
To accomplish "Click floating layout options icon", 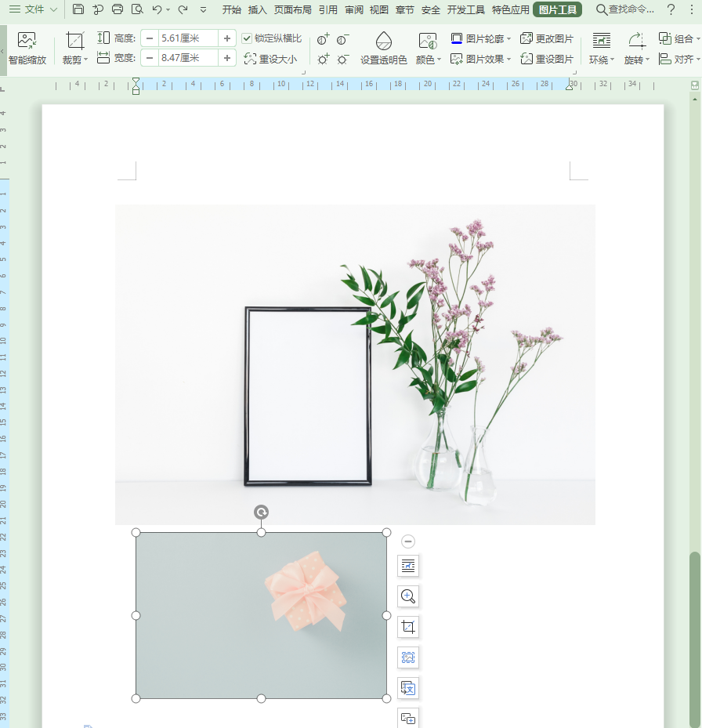I will point(408,566).
